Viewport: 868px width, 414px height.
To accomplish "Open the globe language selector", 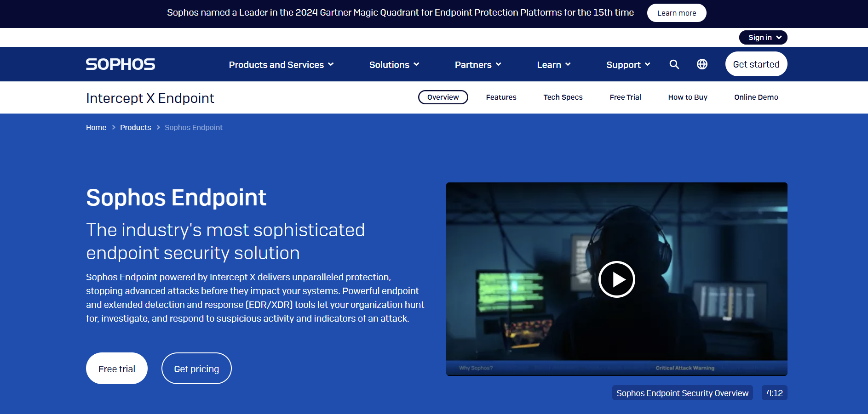I will [702, 64].
